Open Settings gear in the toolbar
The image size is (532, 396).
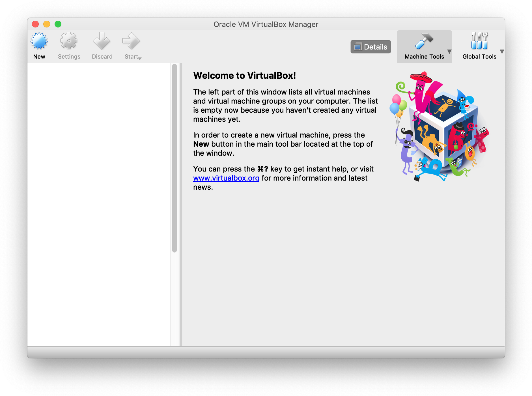pos(69,41)
